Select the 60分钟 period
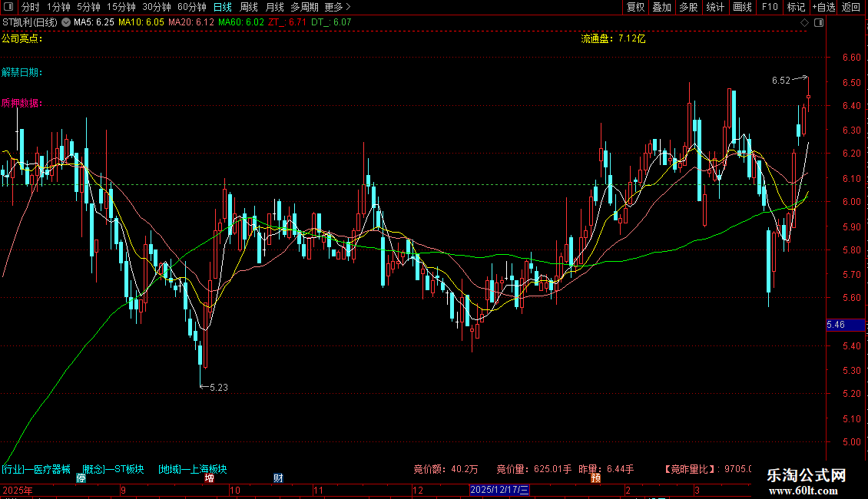 tap(192, 7)
